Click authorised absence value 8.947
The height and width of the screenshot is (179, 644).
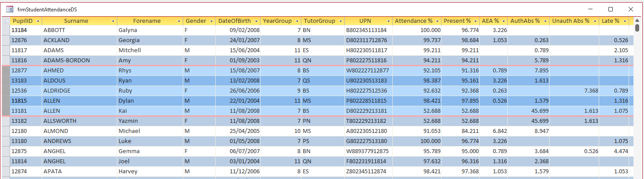tap(528, 131)
